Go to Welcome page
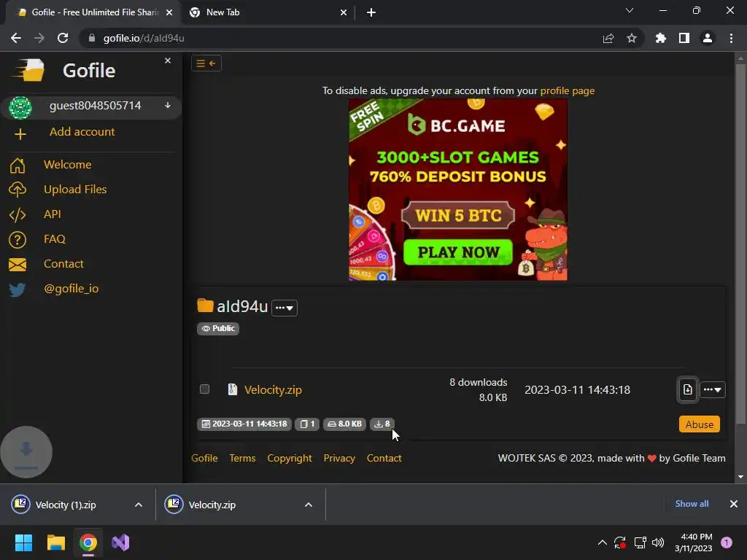This screenshot has width=747, height=560. pos(68,164)
